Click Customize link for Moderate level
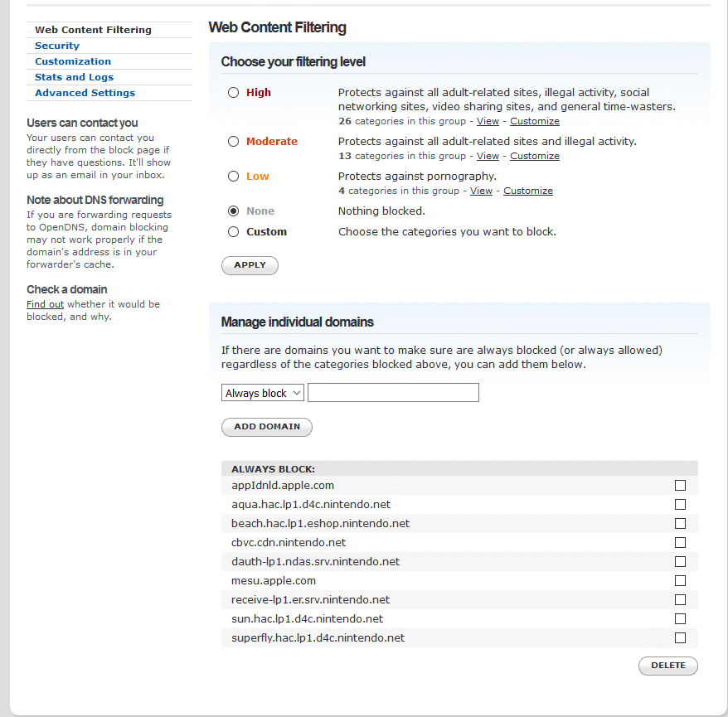This screenshot has height=717, width=728. click(x=535, y=156)
